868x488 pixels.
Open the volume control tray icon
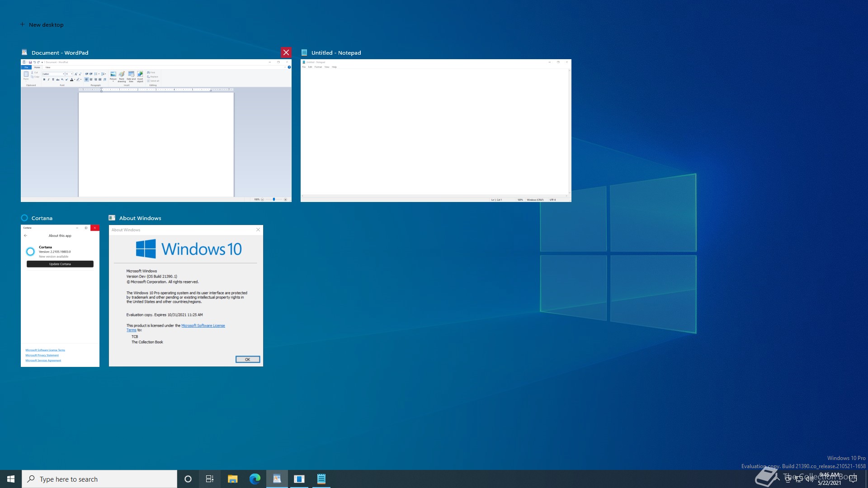(x=810, y=479)
